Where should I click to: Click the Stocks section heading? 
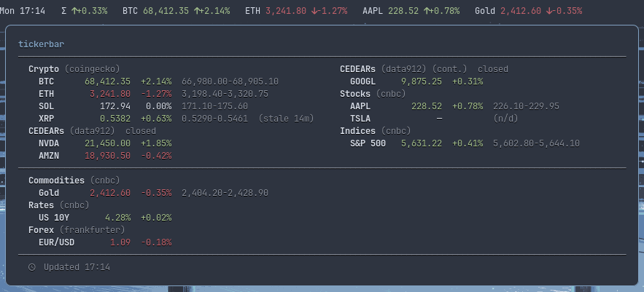(355, 94)
